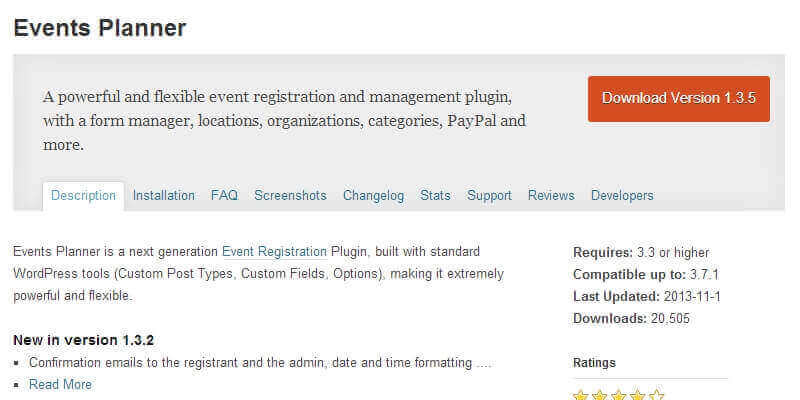Click the second rating star
Screen dimensions: 800x400
tap(600, 396)
